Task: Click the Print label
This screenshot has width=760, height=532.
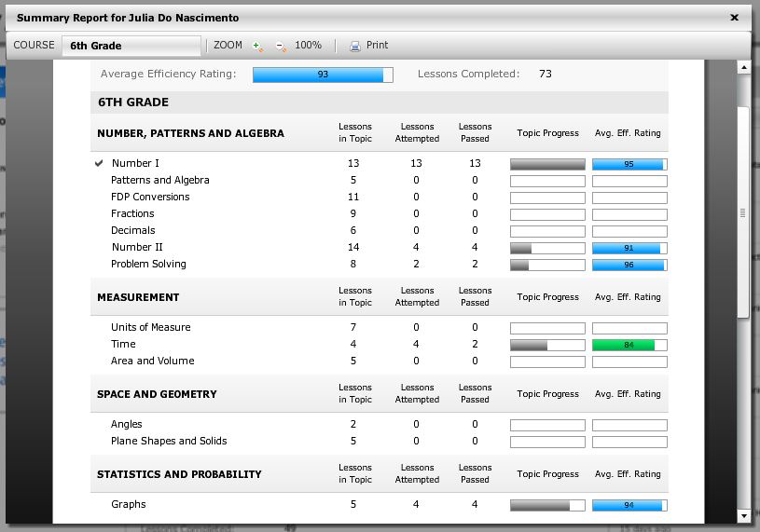Action: point(377,45)
